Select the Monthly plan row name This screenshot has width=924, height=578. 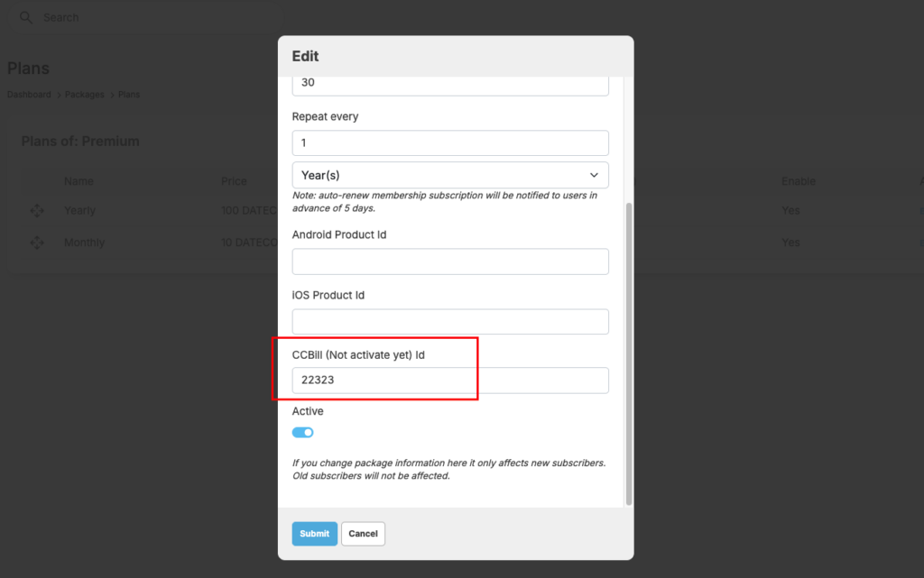click(x=84, y=243)
